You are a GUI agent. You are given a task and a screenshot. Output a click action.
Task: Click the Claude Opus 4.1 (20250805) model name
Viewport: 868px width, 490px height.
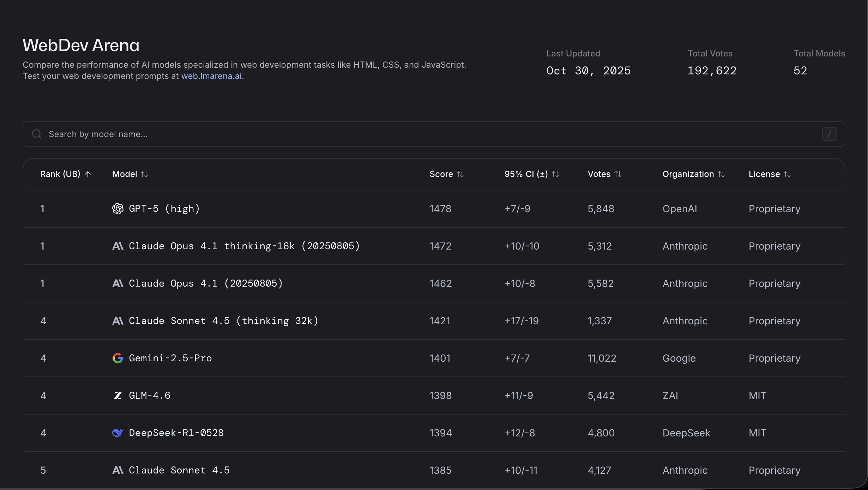coord(206,283)
